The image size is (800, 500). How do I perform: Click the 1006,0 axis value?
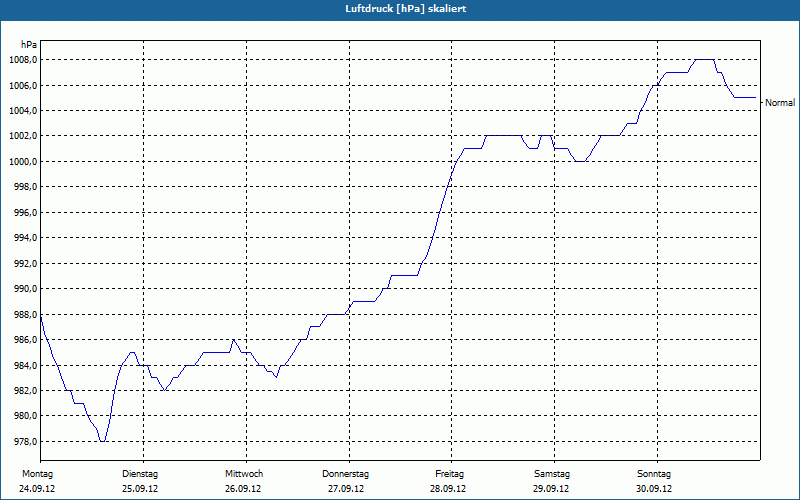click(23, 86)
